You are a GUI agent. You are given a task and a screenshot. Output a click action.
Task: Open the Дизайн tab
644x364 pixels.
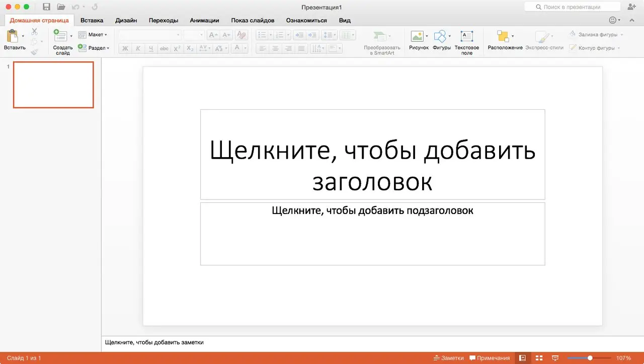126,21
